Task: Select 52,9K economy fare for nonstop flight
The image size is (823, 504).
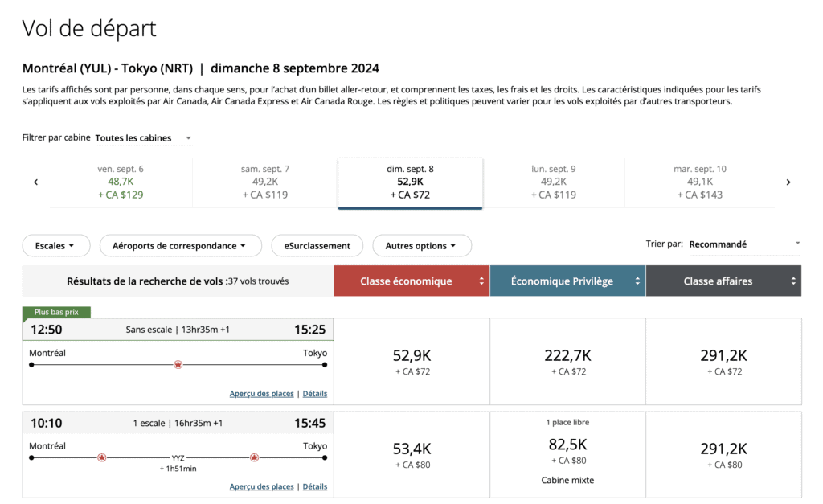Action: 411,361
